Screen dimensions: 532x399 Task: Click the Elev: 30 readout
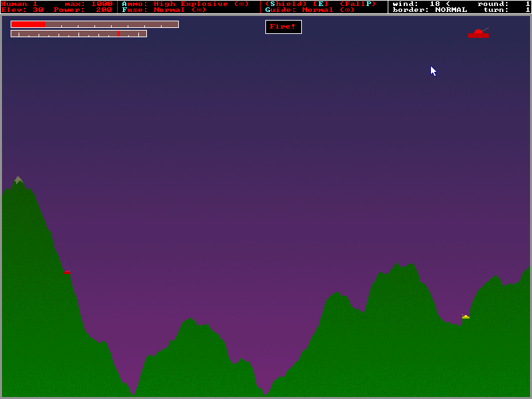click(x=23, y=10)
